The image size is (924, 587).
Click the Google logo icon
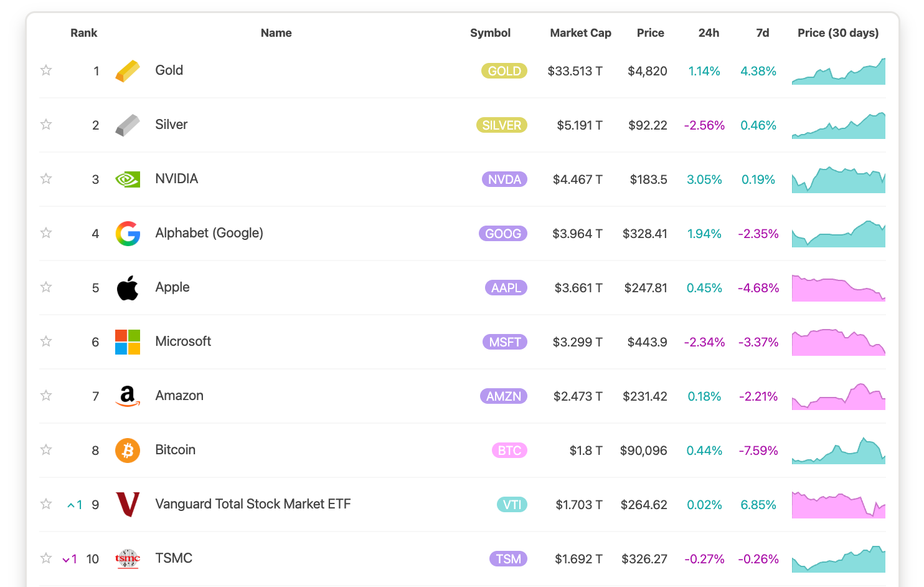[128, 234]
